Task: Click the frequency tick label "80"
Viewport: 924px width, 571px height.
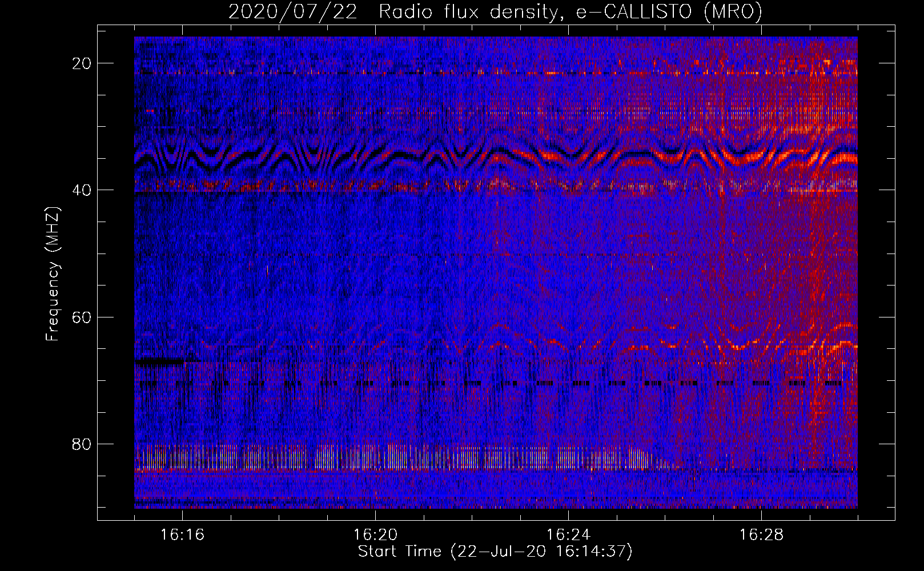Action: 82,444
